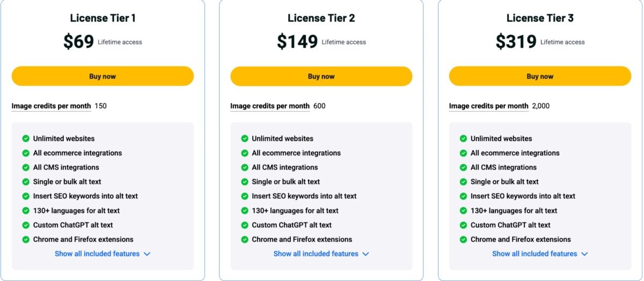Buy the $69 License Tier 1
This screenshot has width=644, height=281.
click(x=103, y=76)
